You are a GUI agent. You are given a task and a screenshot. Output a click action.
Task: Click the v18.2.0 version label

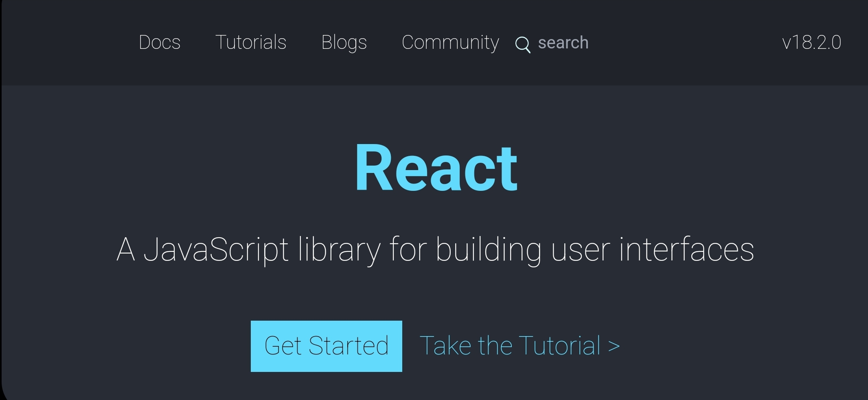pyautogui.click(x=811, y=42)
